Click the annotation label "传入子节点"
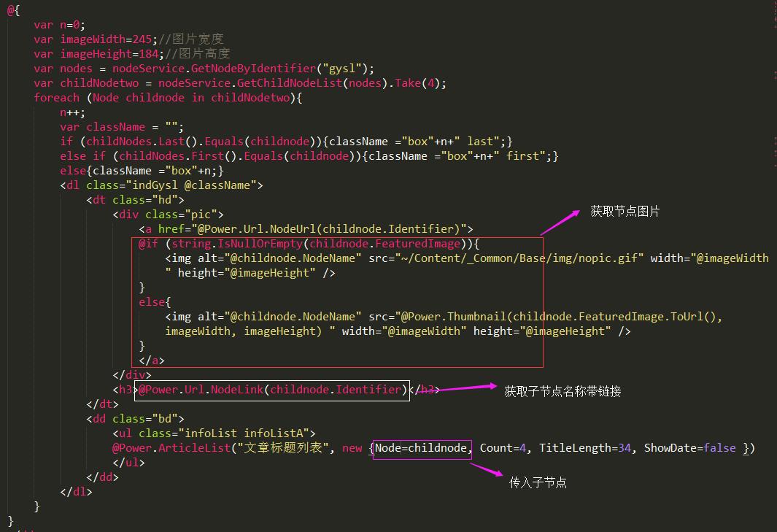 pyautogui.click(x=538, y=482)
